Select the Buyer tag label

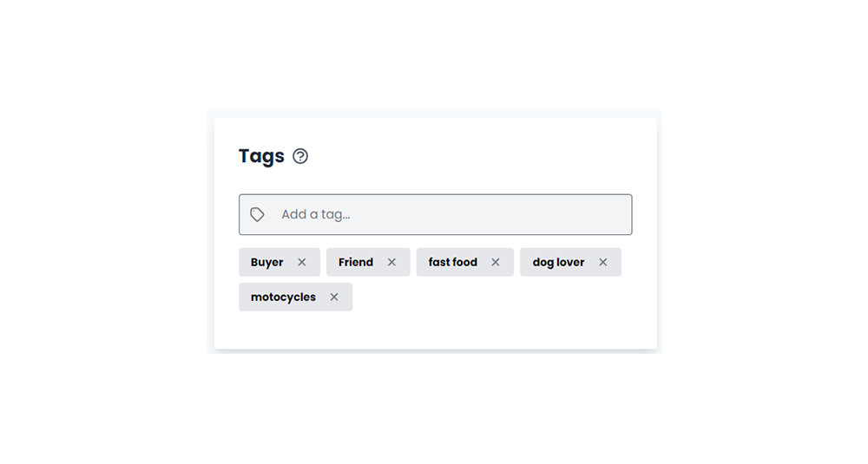coord(266,262)
